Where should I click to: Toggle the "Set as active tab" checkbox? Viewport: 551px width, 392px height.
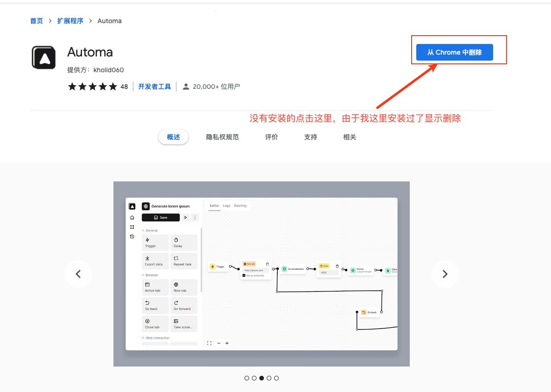[x=244, y=275]
